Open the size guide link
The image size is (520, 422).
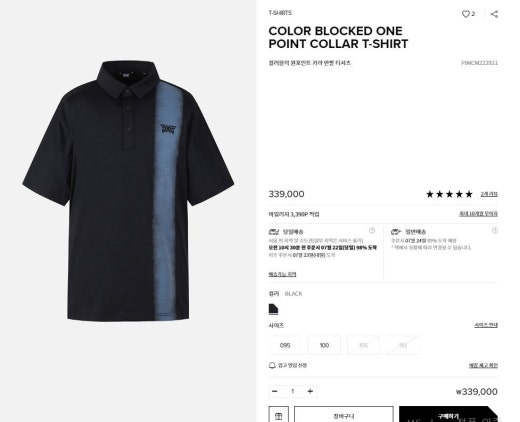click(486, 325)
